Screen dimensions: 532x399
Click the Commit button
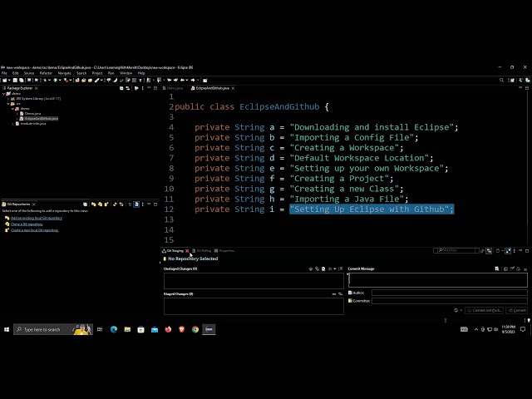click(x=517, y=310)
